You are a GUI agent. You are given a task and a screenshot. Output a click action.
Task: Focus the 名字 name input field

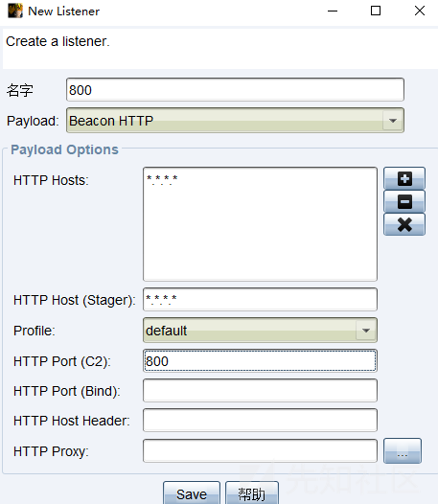click(235, 90)
